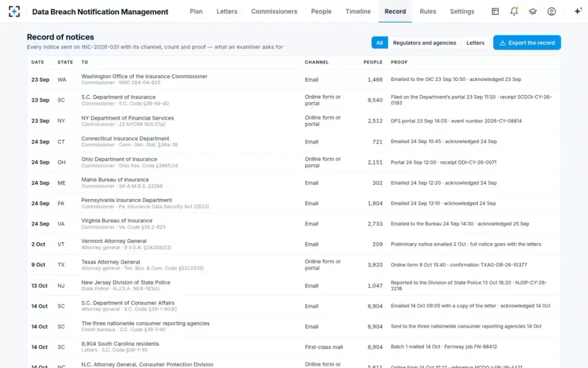Click the 2 Oct date cell
Screen dimensions: 588x368
point(38,244)
